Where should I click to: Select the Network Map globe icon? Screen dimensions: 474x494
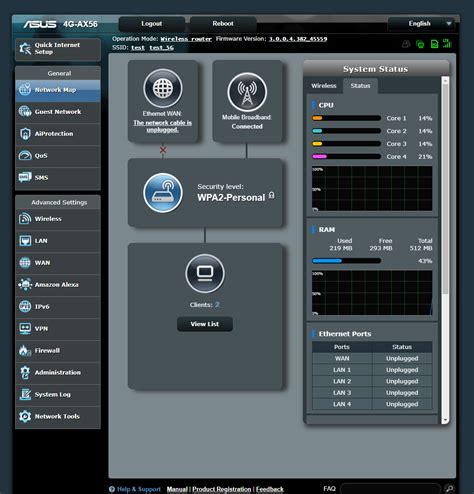[25, 89]
